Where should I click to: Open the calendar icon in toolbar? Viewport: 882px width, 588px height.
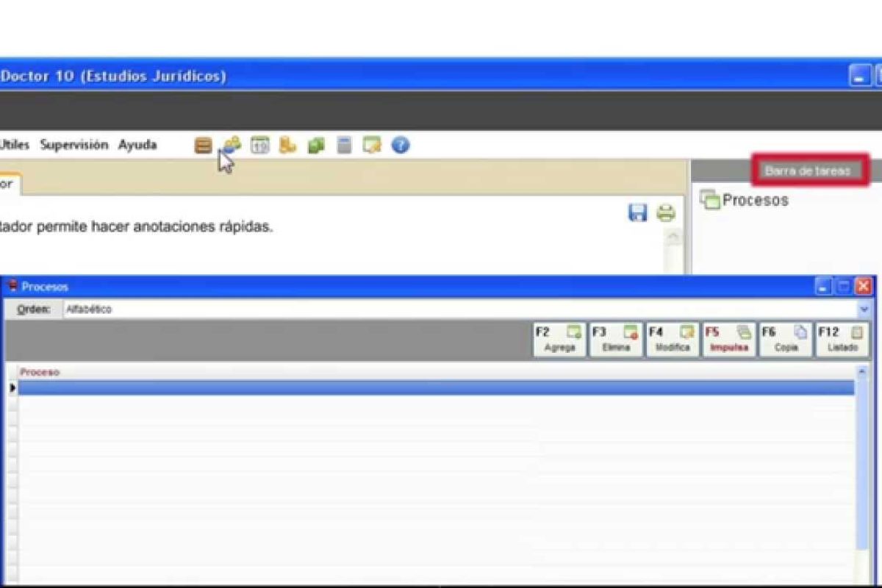click(259, 146)
